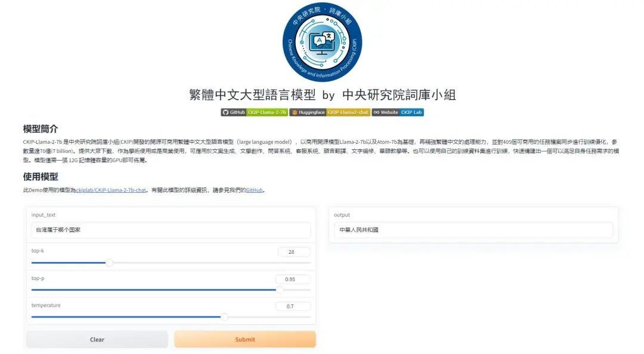This screenshot has height=354, width=644.
Task: Open the Website CKIP Lab badge
Action: 398,112
